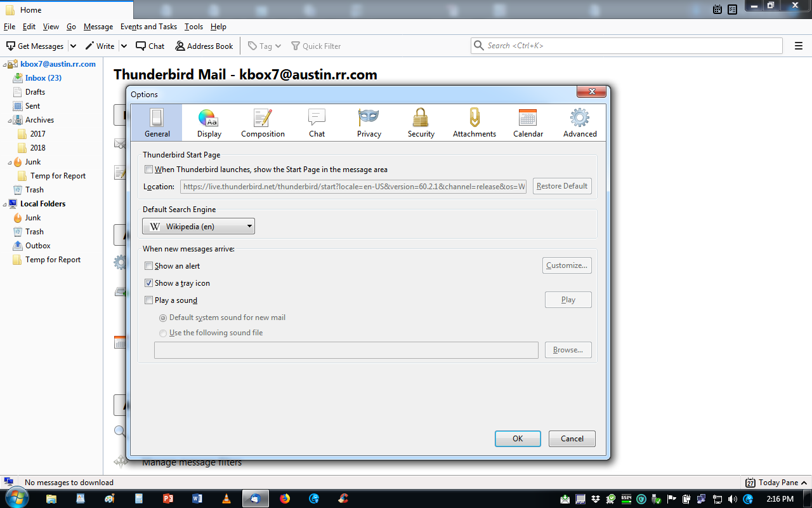The height and width of the screenshot is (508, 812).
Task: Open the Sent folder
Action: [32, 106]
